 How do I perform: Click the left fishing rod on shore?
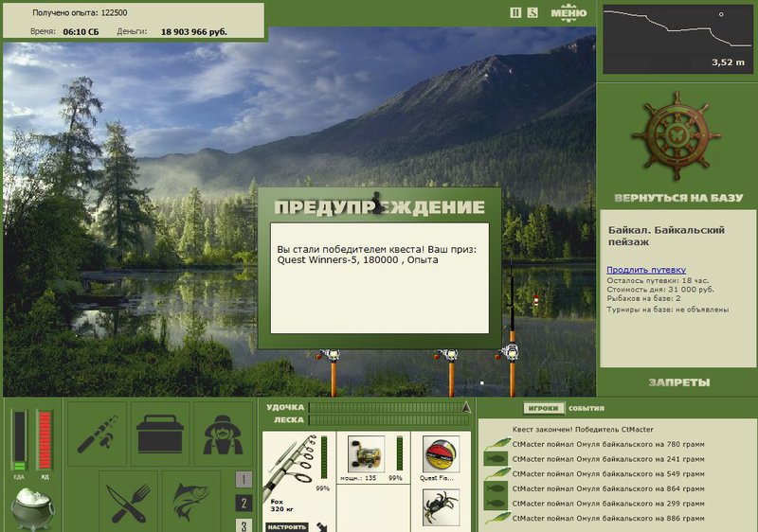(332, 372)
